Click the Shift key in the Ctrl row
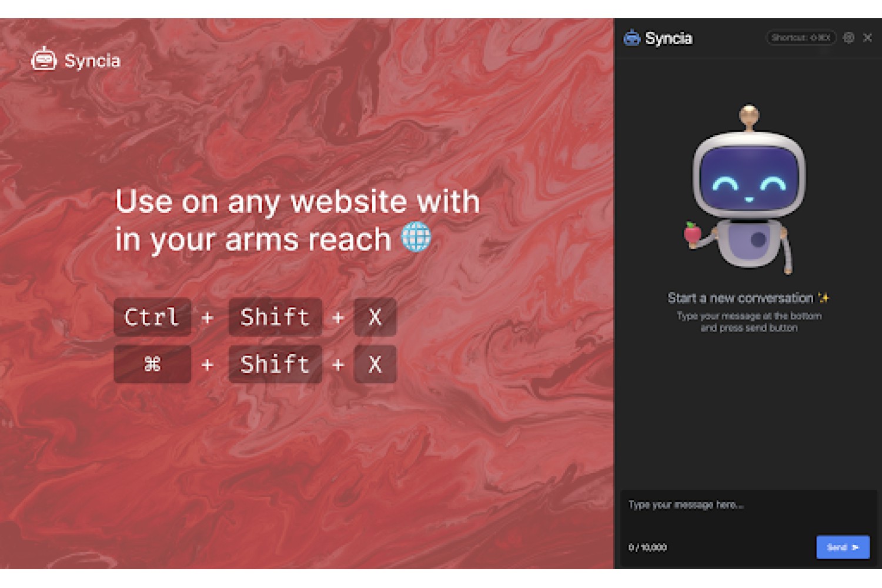Screen dimensions: 882x588 point(275,317)
